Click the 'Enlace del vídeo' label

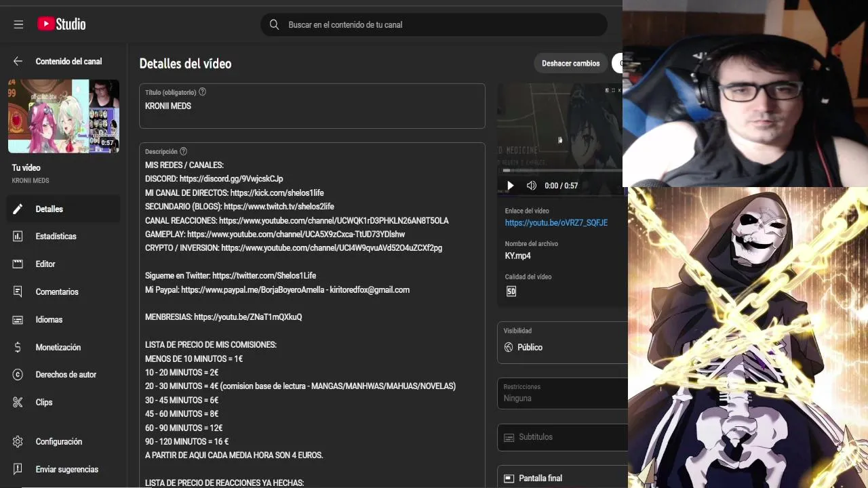(x=527, y=211)
